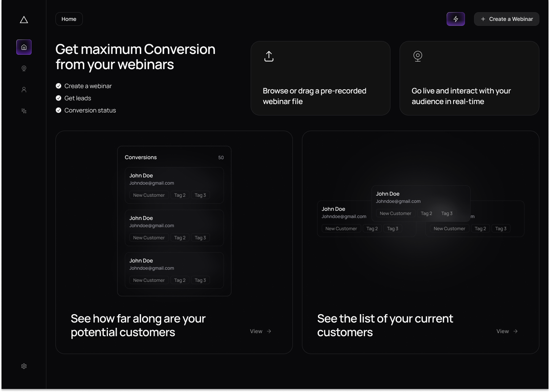
Task: Click the upload arrow icon
Action: 269,56
